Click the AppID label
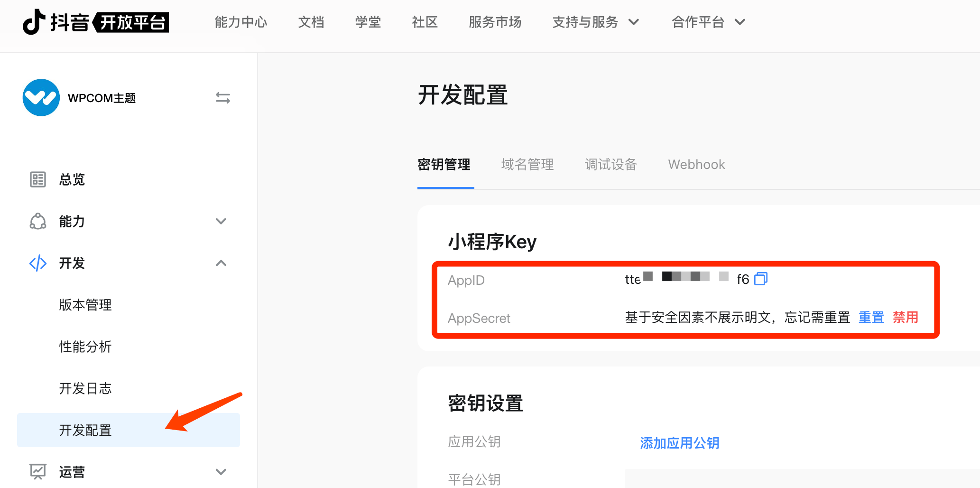The image size is (980, 488). click(x=466, y=280)
